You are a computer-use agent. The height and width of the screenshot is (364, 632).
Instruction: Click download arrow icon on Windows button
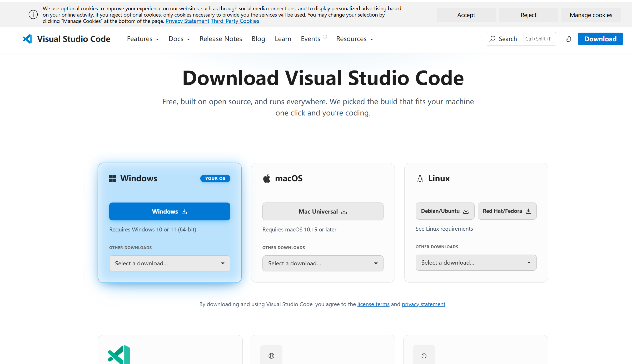(x=184, y=211)
